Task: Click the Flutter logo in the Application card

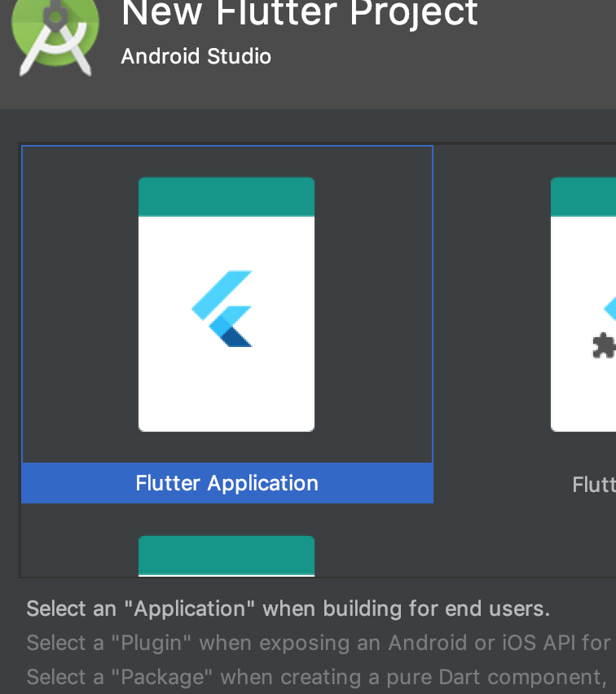Action: pos(222,309)
